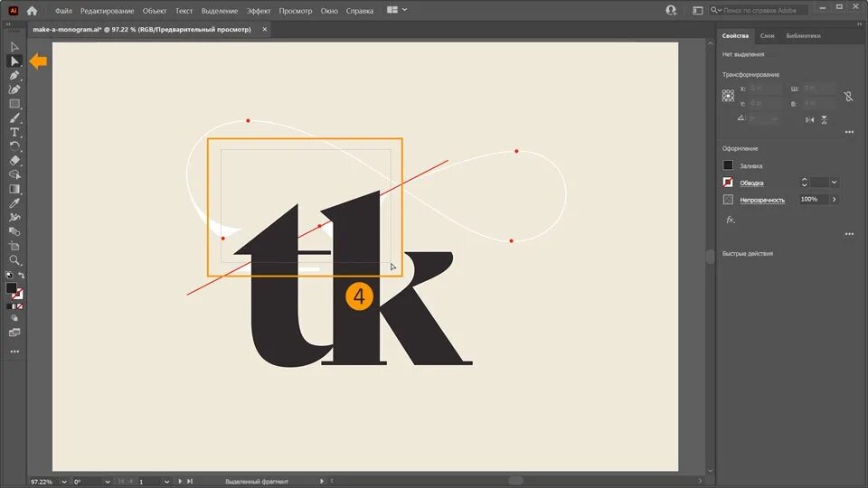Select the Shape Builder tool

tap(14, 174)
